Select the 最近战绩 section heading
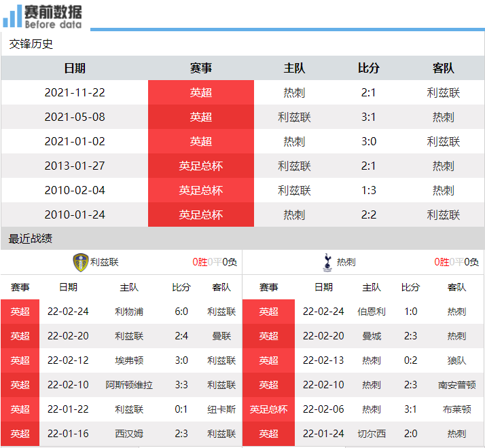The image size is (485, 448). 31,238
